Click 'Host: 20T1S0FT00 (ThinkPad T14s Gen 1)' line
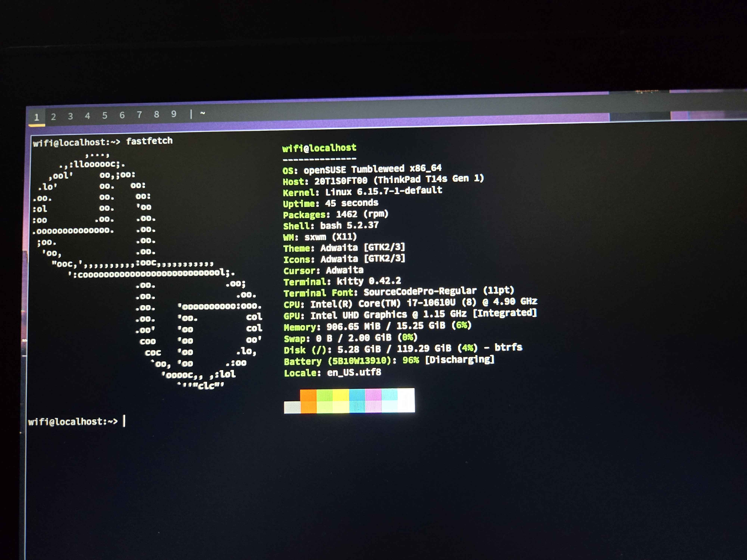The height and width of the screenshot is (560, 747). click(x=383, y=180)
